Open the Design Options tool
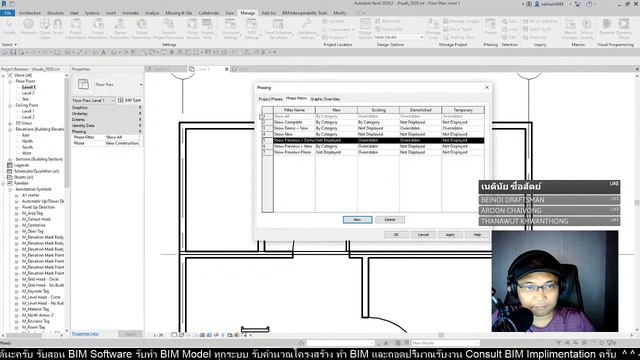This screenshot has height=360, width=640. [x=365, y=28]
